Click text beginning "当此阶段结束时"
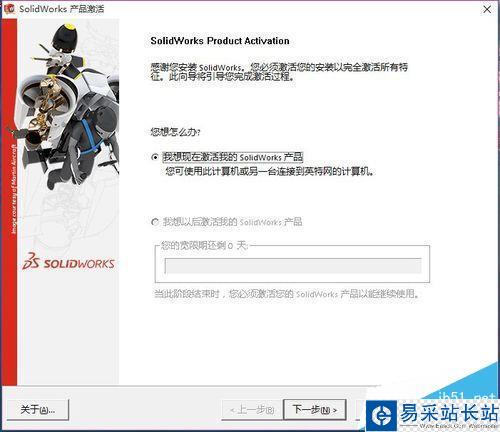The image size is (500, 432). pyautogui.click(x=286, y=294)
